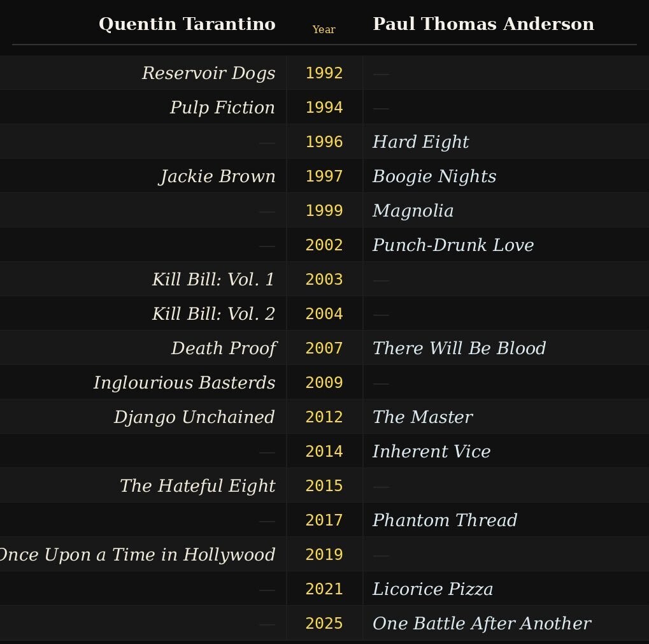Click The Hateful Eight title
The width and height of the screenshot is (649, 644).
click(x=197, y=486)
